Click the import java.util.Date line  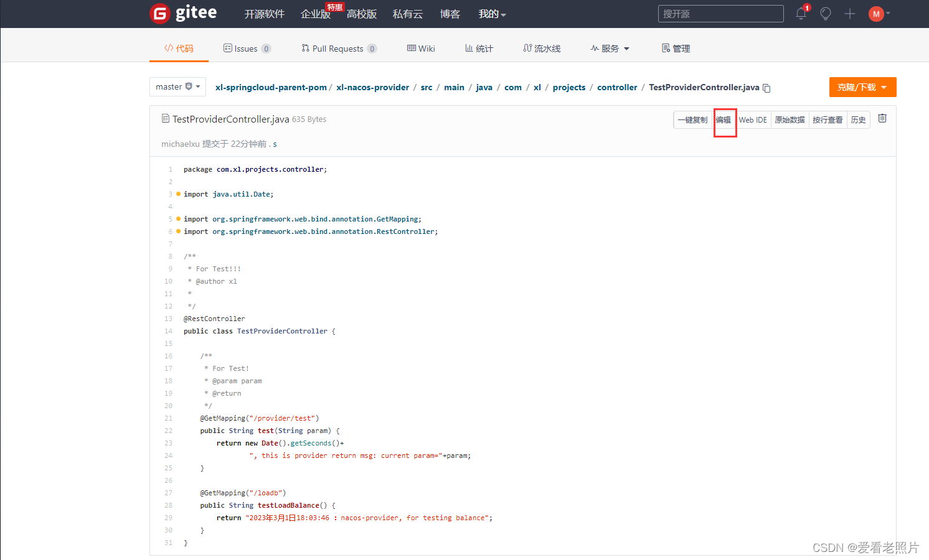(229, 194)
